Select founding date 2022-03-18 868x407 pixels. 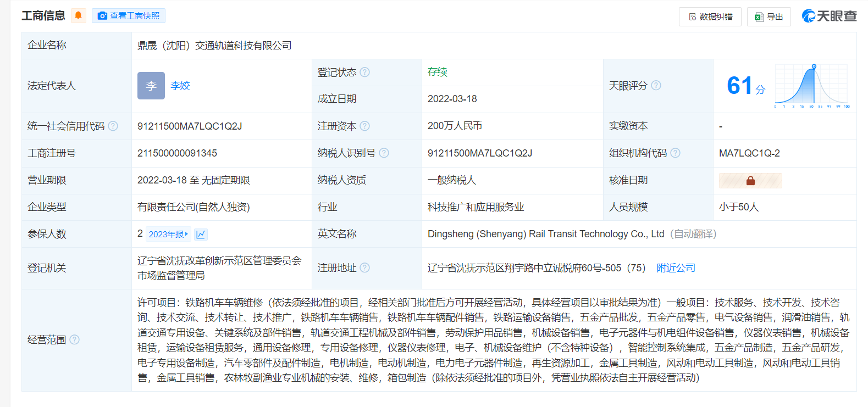click(452, 99)
